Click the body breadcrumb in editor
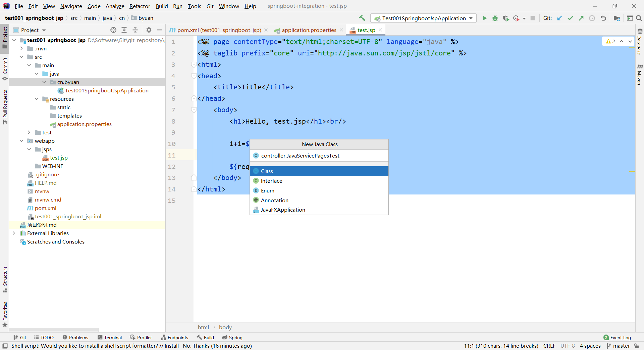This screenshot has width=644, height=350. 225,327
